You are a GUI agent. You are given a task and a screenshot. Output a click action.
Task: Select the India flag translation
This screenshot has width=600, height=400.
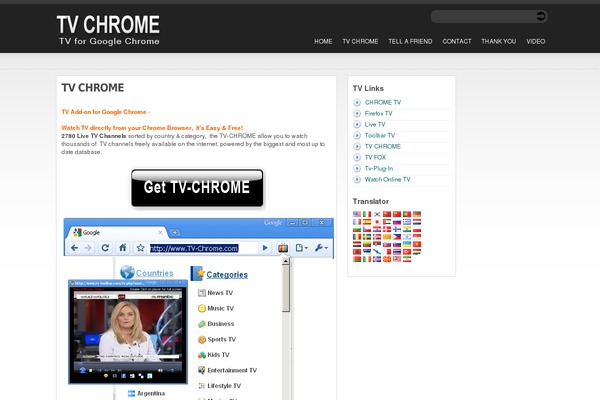point(407,229)
